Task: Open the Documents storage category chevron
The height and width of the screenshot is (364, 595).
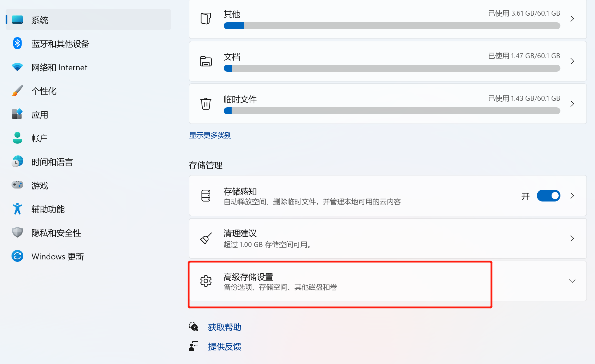Action: (572, 61)
